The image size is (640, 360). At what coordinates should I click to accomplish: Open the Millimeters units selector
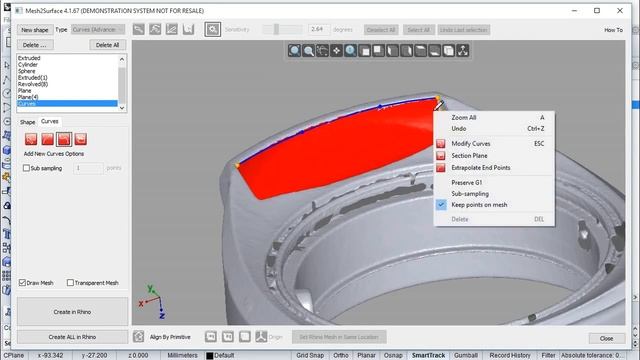[x=182, y=356]
